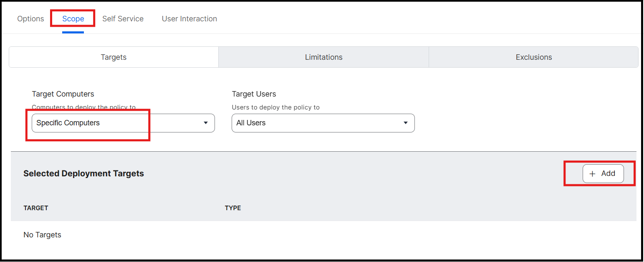The width and height of the screenshot is (644, 262).
Task: Click the No Targets empty row
Action: (323, 235)
